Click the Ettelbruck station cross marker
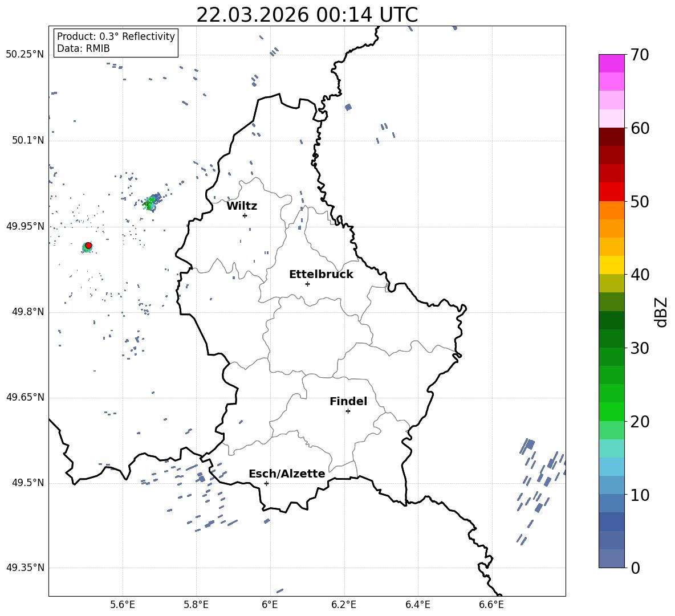The width and height of the screenshot is (675, 616). [x=307, y=284]
